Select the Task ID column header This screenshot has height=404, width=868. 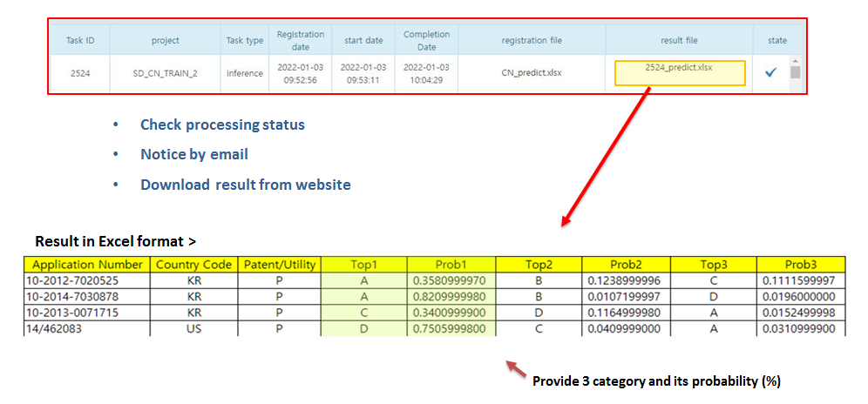80,40
